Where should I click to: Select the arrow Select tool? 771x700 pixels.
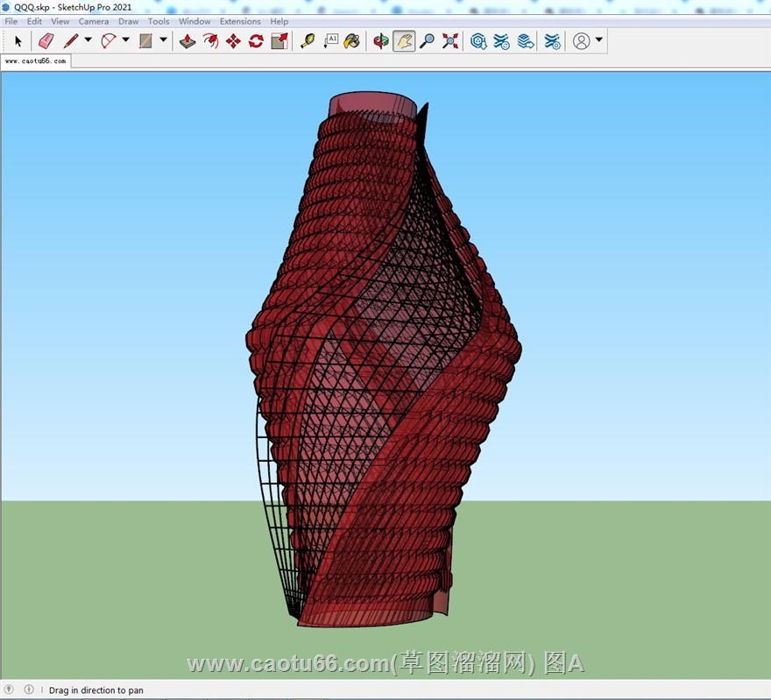click(18, 41)
